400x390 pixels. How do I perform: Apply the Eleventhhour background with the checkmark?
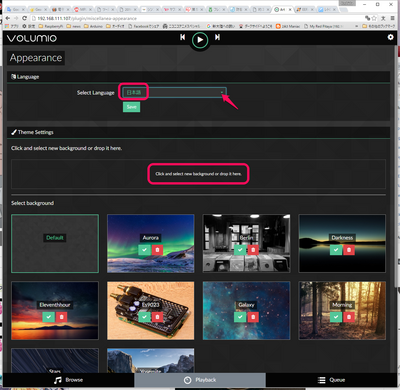point(49,317)
